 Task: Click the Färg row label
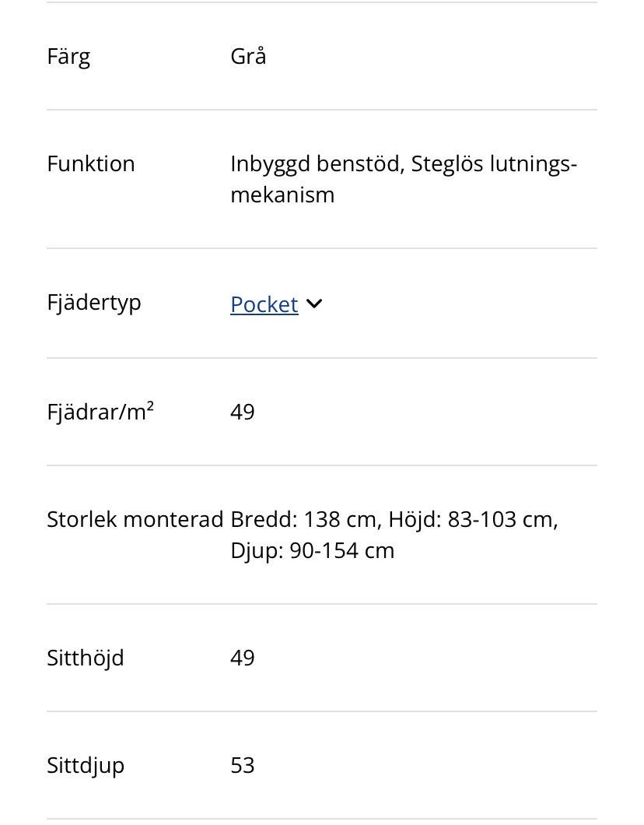point(68,56)
